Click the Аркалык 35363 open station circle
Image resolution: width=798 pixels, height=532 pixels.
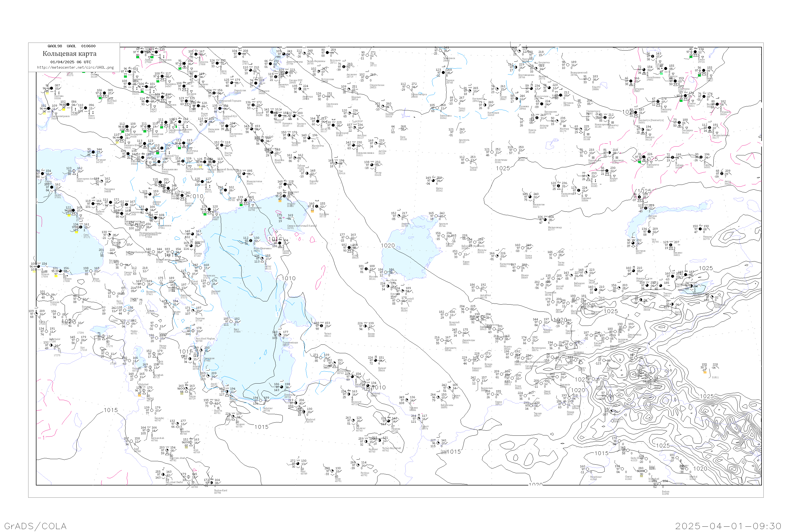(x=516, y=150)
